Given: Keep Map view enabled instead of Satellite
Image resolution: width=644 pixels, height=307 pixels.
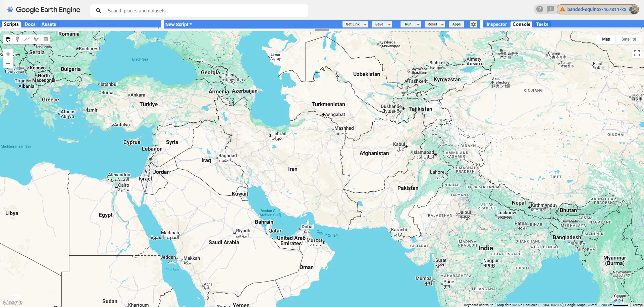Looking at the screenshot, I should tap(606, 39).
